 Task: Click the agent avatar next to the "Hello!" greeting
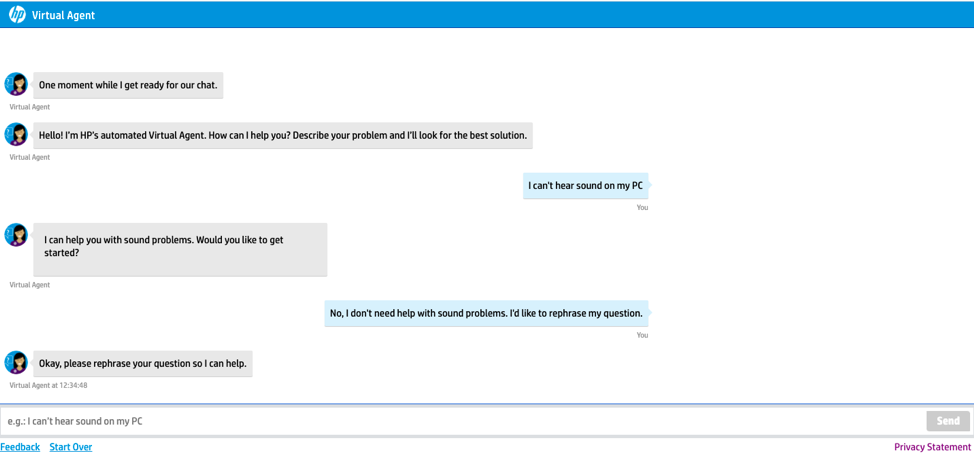[x=16, y=134]
